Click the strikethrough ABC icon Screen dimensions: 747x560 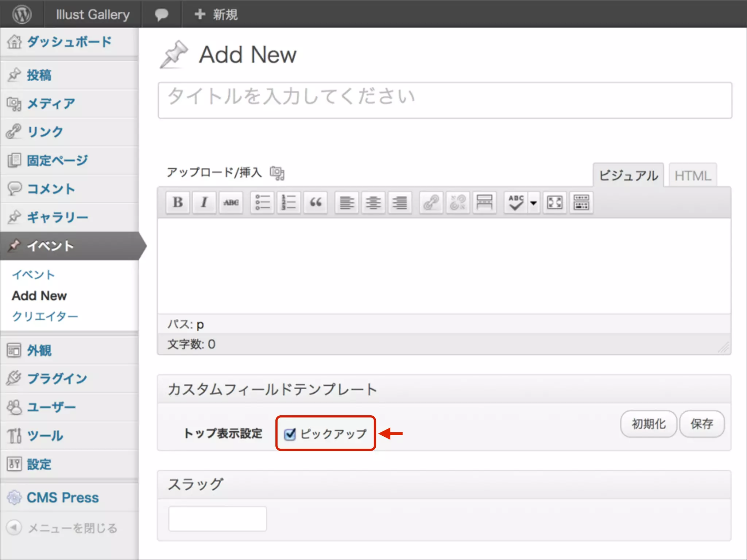231,202
